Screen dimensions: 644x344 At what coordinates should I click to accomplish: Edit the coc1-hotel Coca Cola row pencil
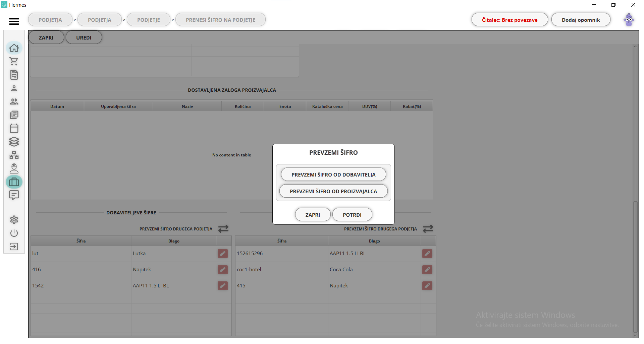[x=427, y=270]
